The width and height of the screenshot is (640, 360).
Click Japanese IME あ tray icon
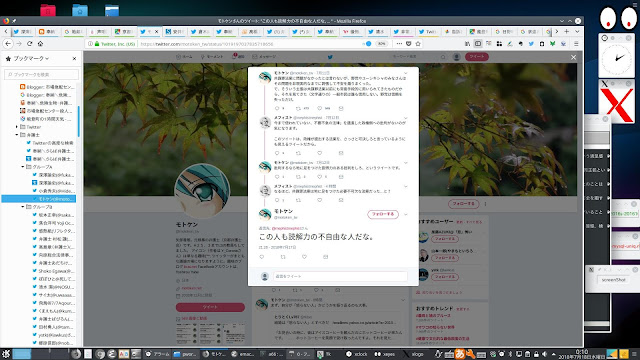point(460,354)
